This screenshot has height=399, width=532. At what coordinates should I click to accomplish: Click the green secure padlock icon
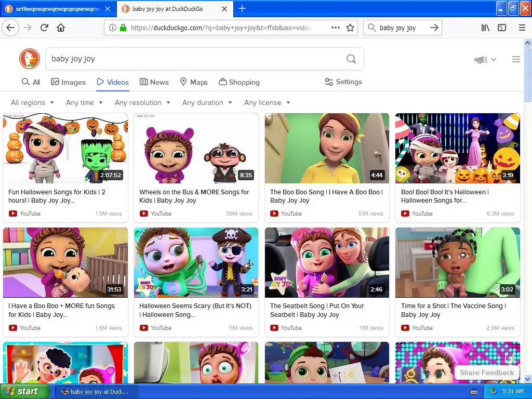(x=123, y=28)
